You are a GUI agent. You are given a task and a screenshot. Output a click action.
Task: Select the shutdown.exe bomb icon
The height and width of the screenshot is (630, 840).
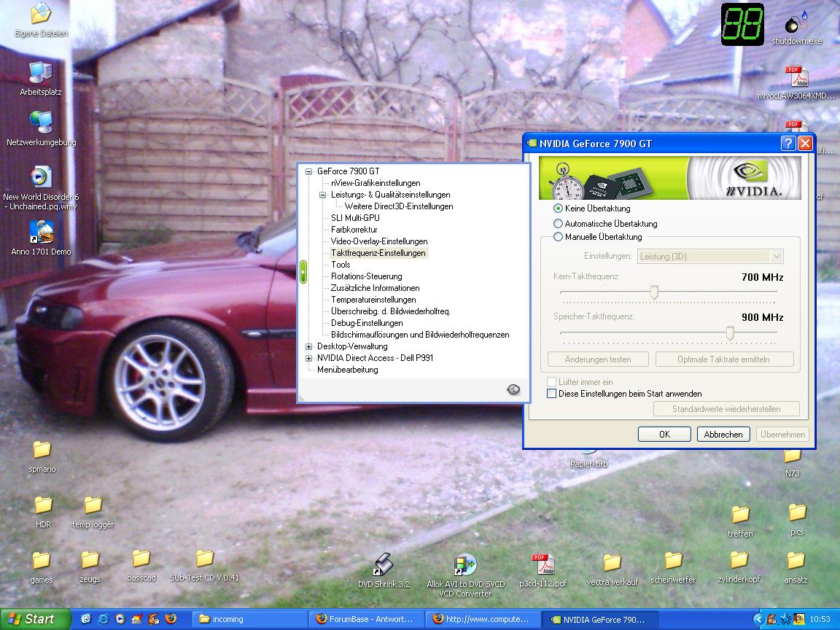(796, 28)
